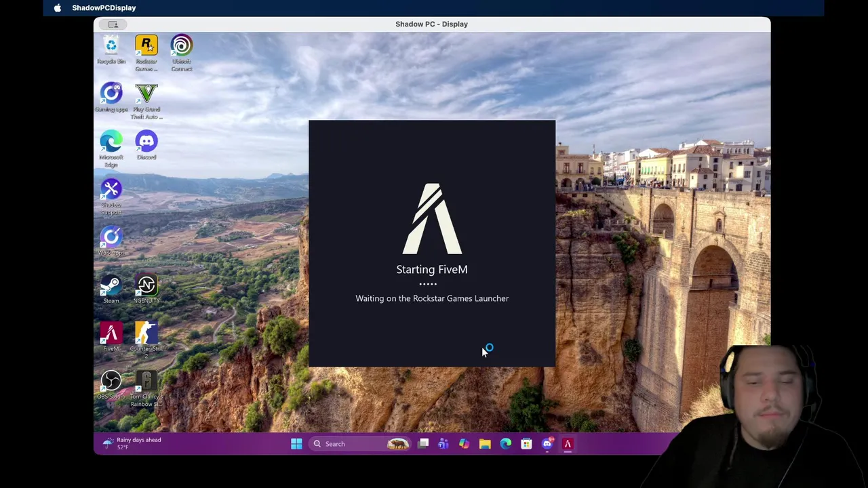Click the Starting FiveM status text
Screen dimensions: 868x488
point(432,269)
